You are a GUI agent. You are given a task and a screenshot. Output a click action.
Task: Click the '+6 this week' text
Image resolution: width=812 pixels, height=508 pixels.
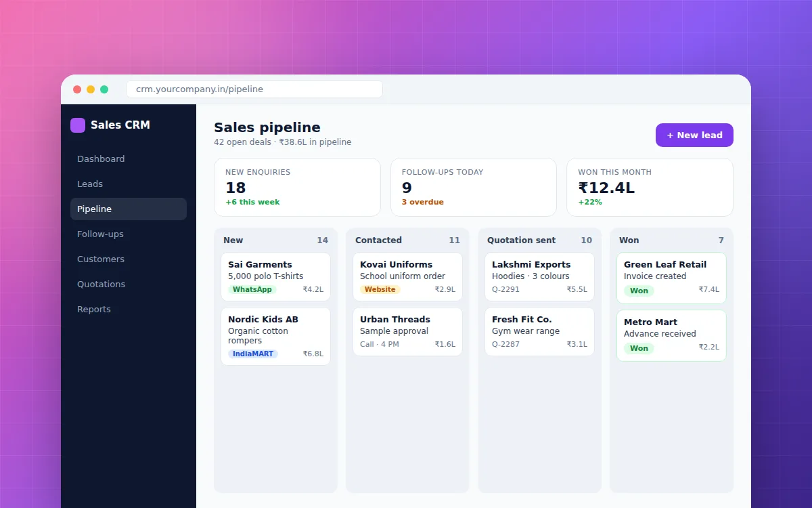click(252, 202)
